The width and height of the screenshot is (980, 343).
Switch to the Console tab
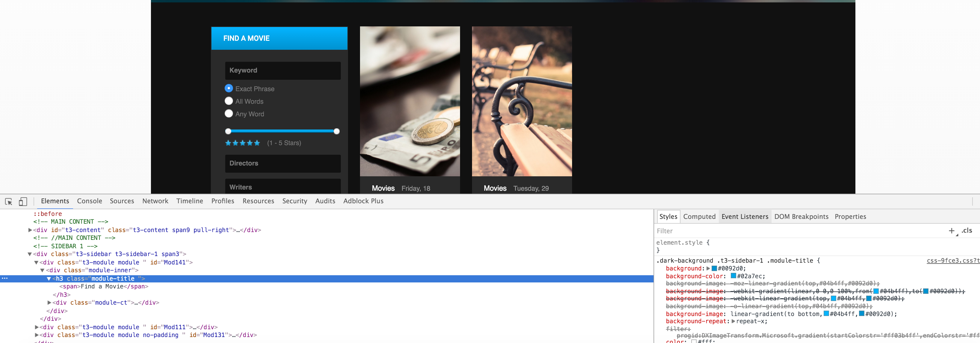tap(89, 201)
